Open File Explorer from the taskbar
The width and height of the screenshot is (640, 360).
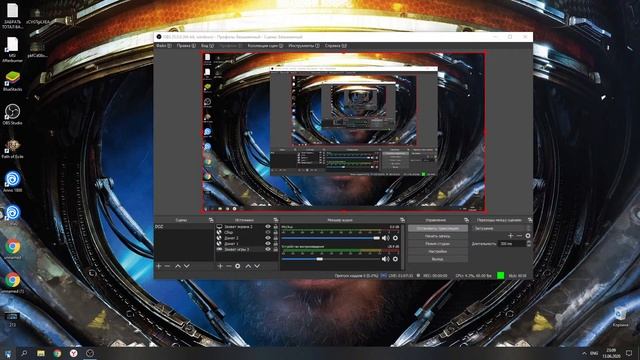pyautogui.click(x=41, y=353)
